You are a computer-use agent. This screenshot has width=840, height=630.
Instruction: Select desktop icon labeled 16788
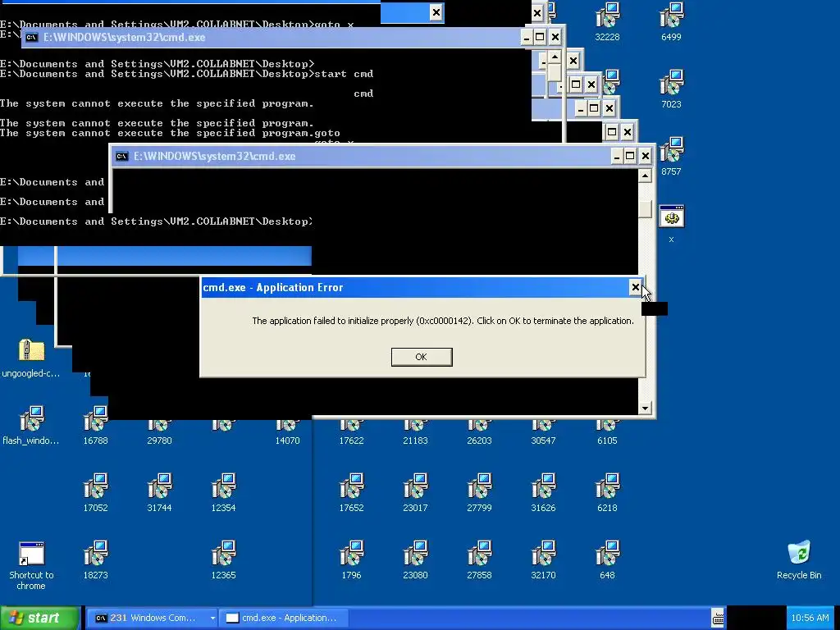pos(95,426)
